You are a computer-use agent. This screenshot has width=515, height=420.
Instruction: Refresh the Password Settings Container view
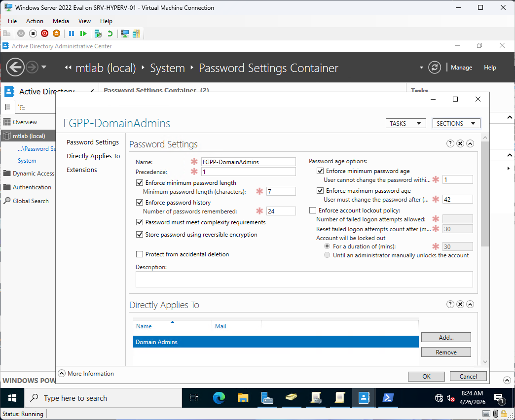435,68
